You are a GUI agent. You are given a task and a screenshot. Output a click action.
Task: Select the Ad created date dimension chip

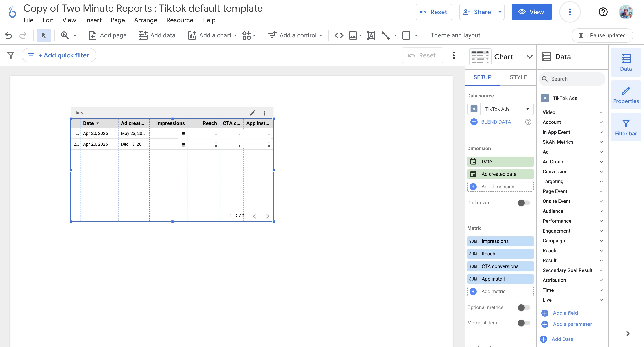pyautogui.click(x=500, y=174)
